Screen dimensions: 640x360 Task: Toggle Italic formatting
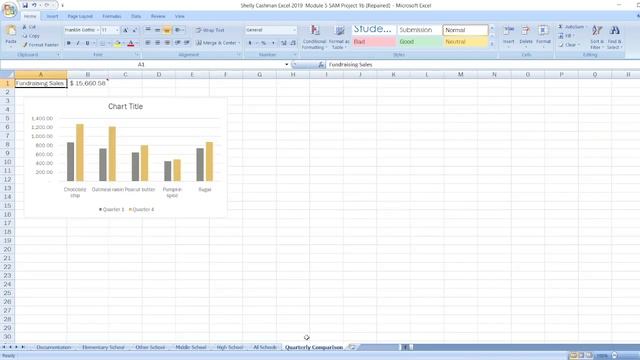pyautogui.click(x=78, y=43)
